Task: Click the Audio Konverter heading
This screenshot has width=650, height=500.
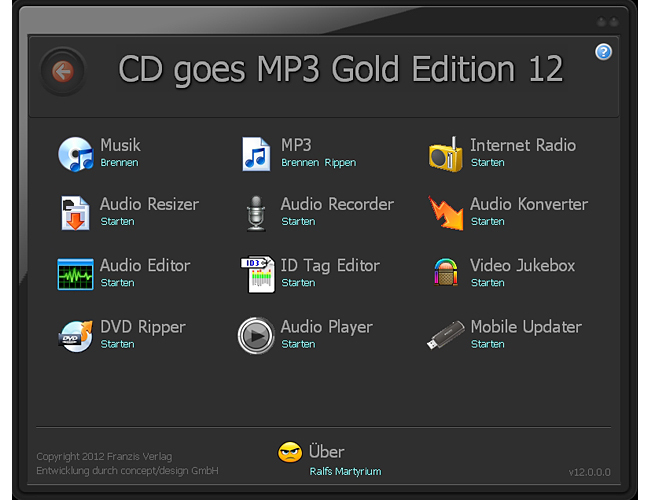Action: point(529,204)
